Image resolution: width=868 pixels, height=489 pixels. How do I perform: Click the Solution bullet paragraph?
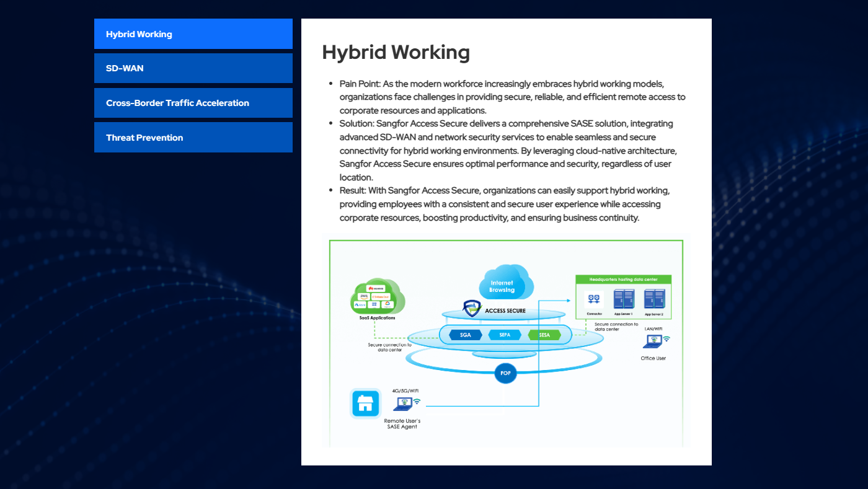click(508, 151)
